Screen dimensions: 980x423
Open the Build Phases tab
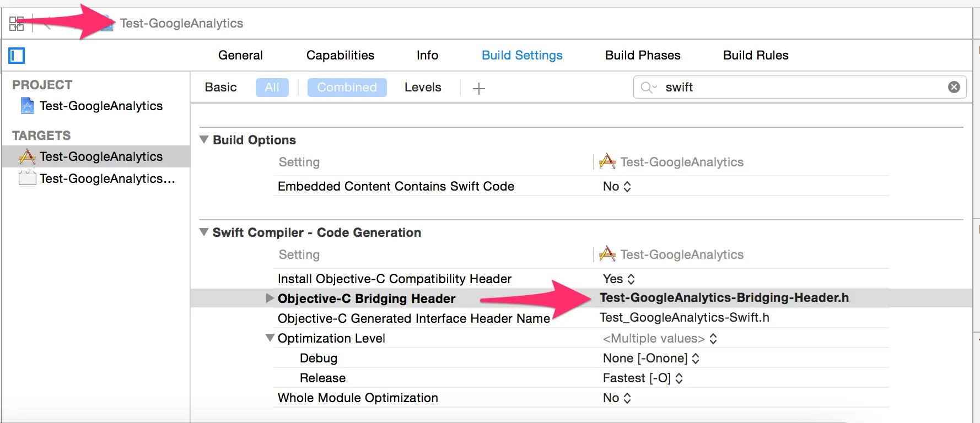point(643,55)
